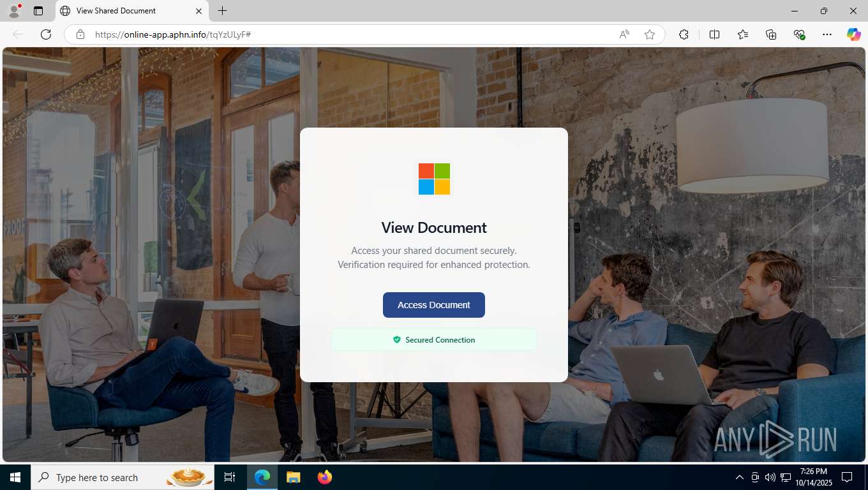Click the Access Document button
This screenshot has width=868, height=490.
(434, 305)
